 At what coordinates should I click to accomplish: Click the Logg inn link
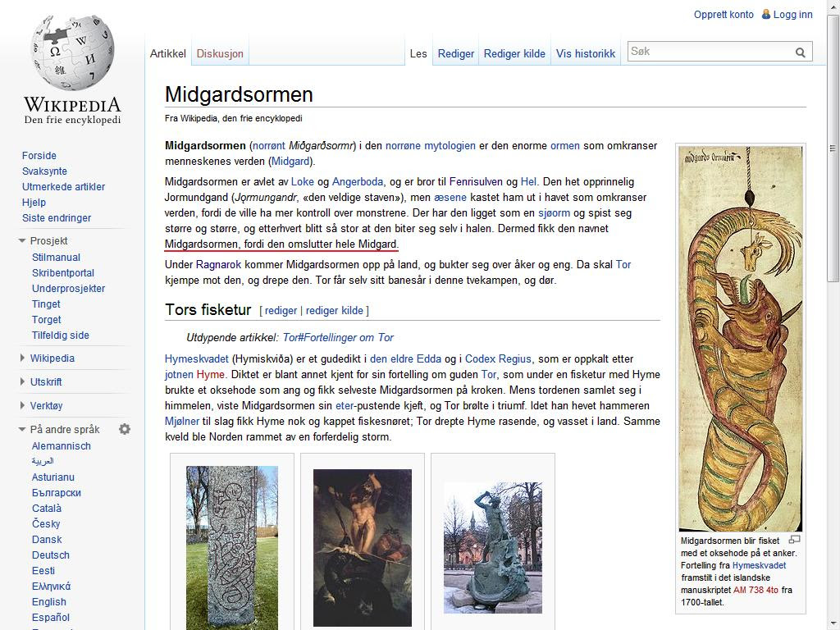pos(793,15)
